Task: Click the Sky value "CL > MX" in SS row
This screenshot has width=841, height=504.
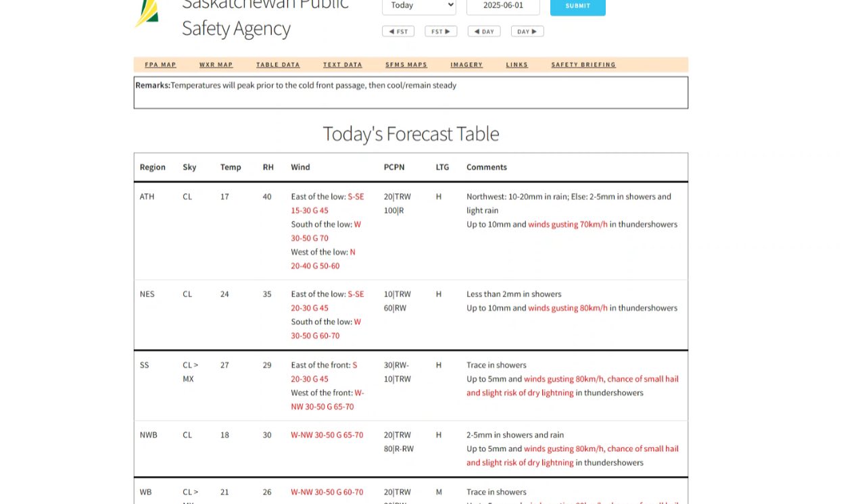Action: click(191, 372)
